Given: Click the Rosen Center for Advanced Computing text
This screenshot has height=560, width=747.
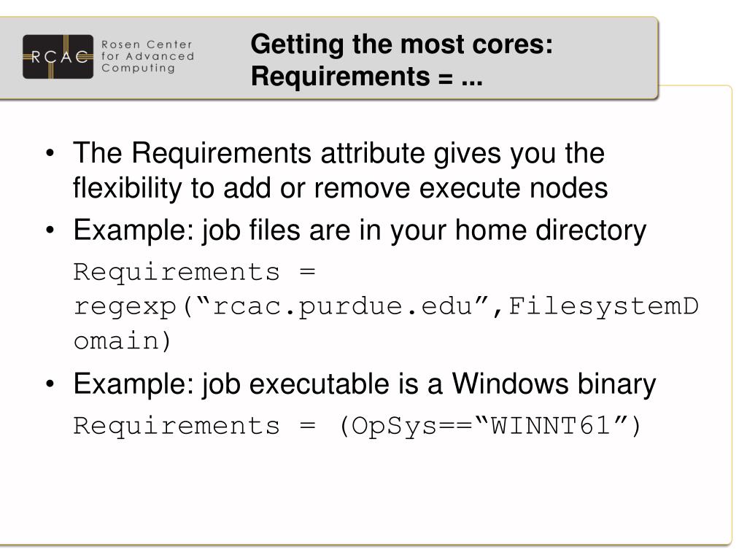Looking at the screenshot, I should [x=147, y=56].
